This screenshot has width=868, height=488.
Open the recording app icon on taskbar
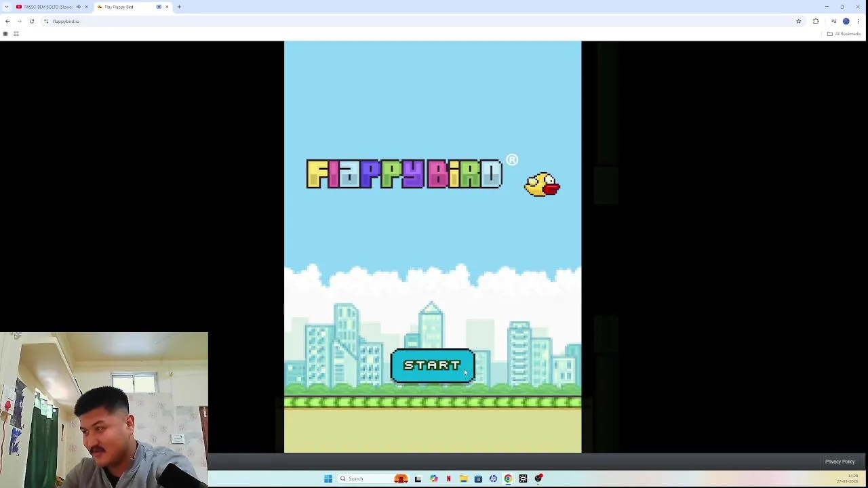[x=538, y=479]
